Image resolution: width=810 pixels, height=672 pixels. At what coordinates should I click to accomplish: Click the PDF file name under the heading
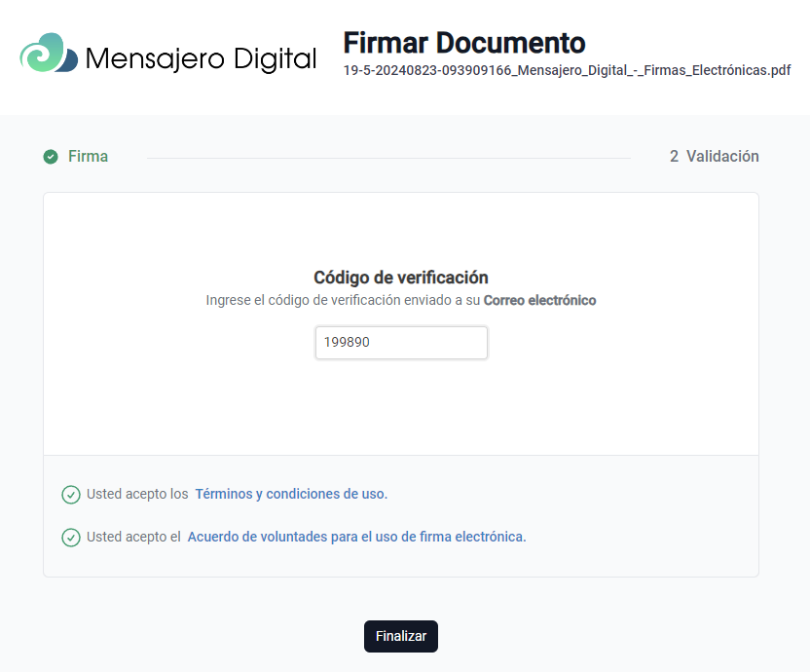coord(567,70)
